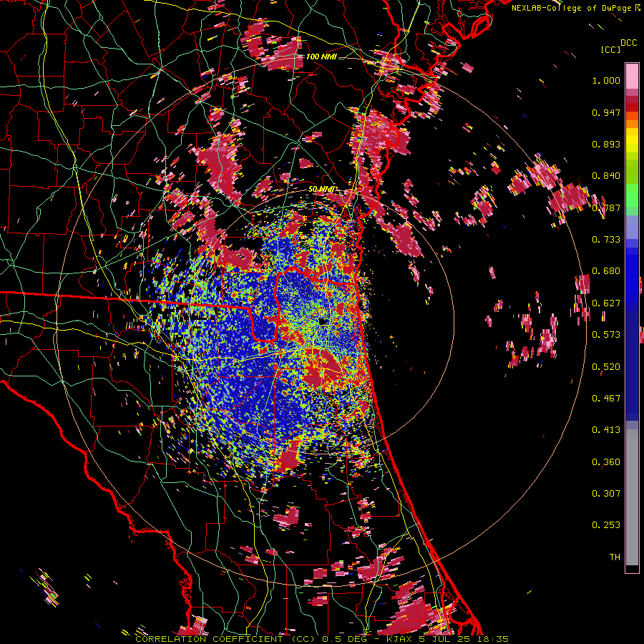Select the 0.840 legend value

(606, 176)
